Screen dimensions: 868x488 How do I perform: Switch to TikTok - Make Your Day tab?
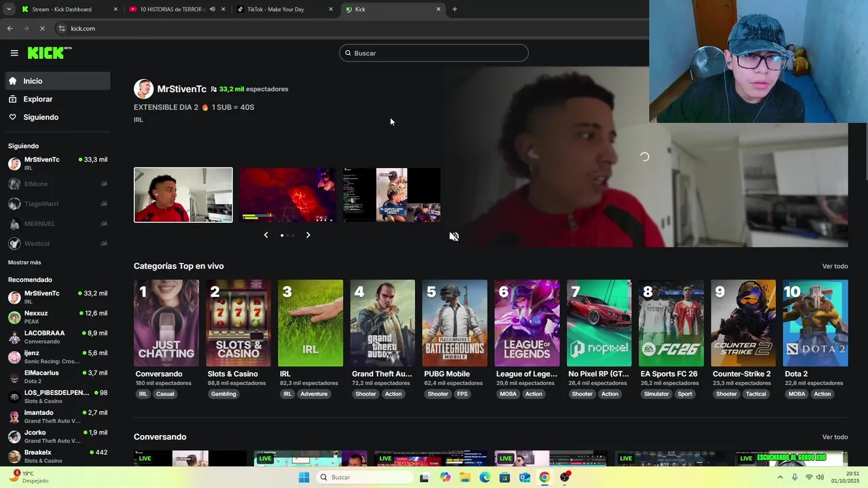tap(285, 9)
